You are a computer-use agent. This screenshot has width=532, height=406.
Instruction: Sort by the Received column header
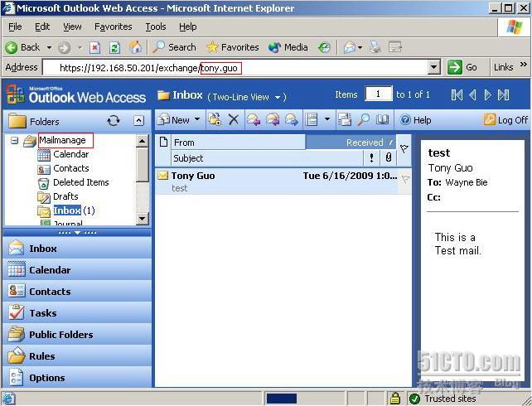(x=351, y=143)
